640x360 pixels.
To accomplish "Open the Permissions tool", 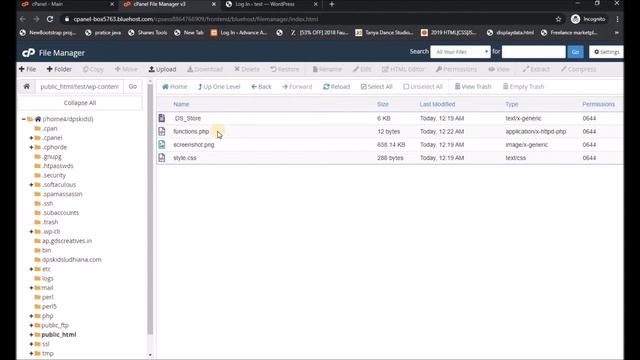I will 456,69.
